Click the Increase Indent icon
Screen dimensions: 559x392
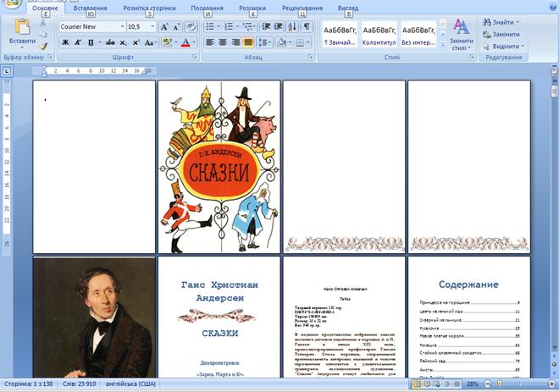coord(278,27)
